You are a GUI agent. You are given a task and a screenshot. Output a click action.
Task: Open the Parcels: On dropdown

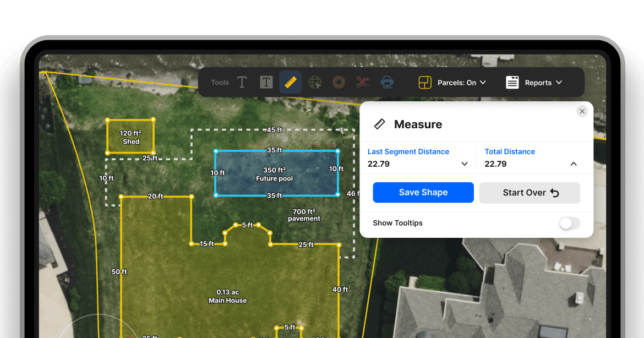[x=462, y=83]
